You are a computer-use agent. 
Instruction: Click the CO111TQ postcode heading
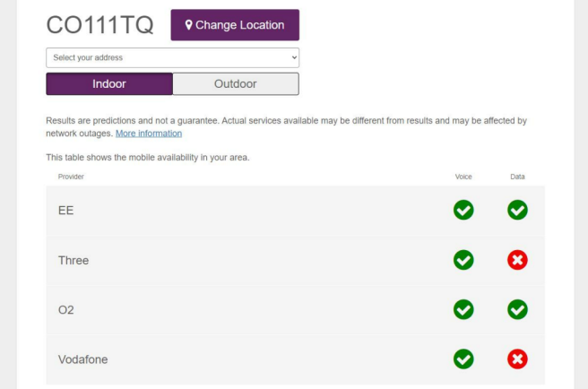coord(99,25)
